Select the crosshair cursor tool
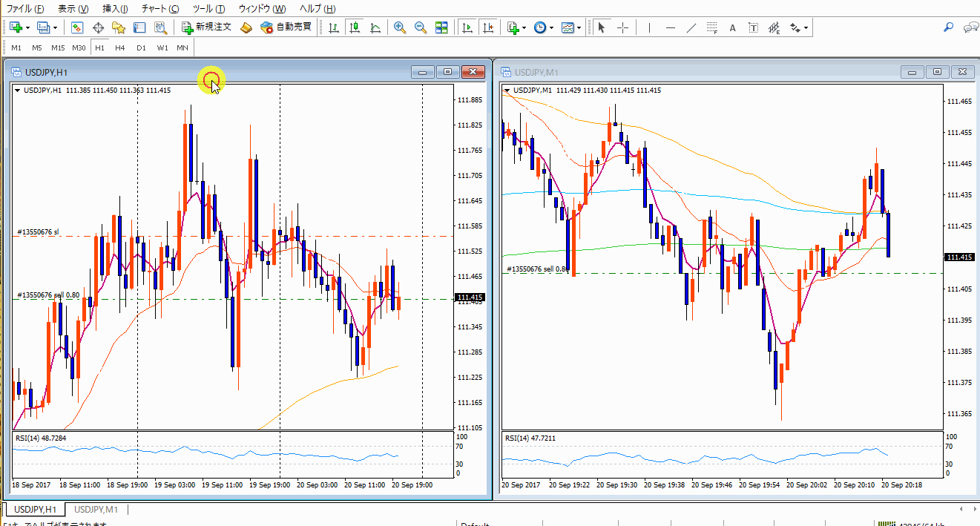The width and height of the screenshot is (980, 526). click(622, 27)
